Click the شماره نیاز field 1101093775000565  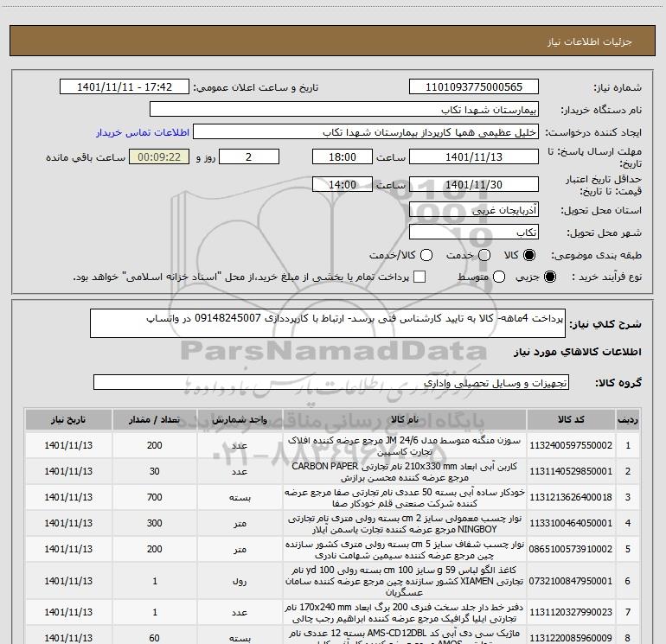click(x=474, y=87)
